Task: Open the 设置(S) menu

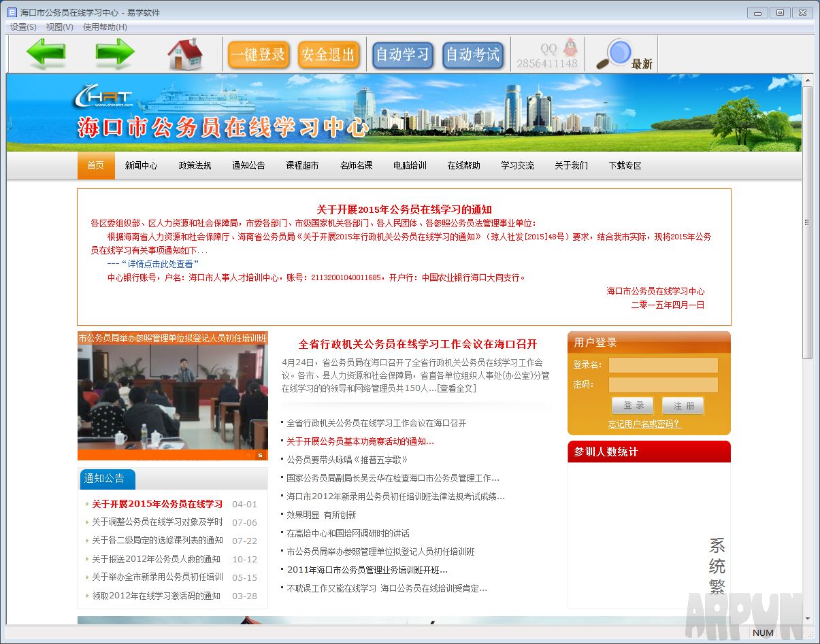Action: click(x=23, y=27)
